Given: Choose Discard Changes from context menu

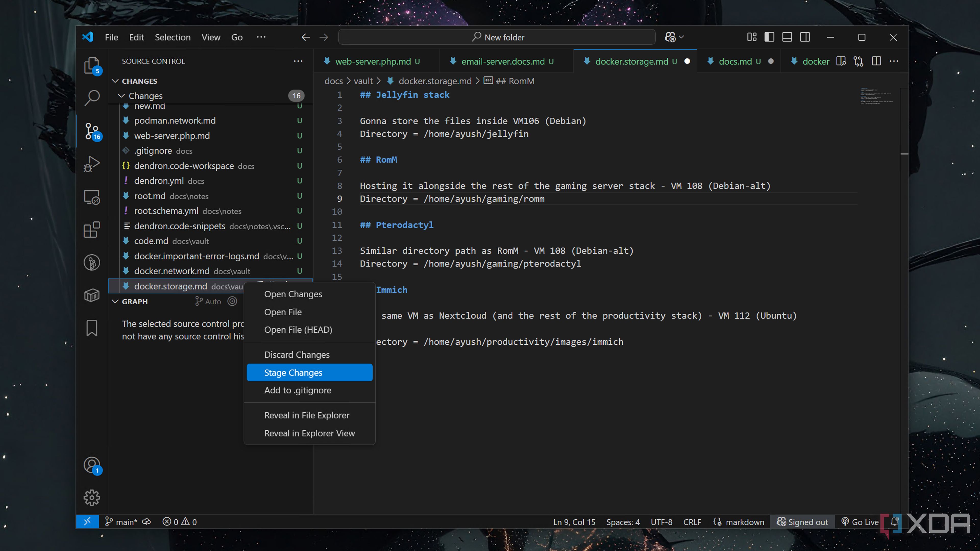Looking at the screenshot, I should 309,355.
